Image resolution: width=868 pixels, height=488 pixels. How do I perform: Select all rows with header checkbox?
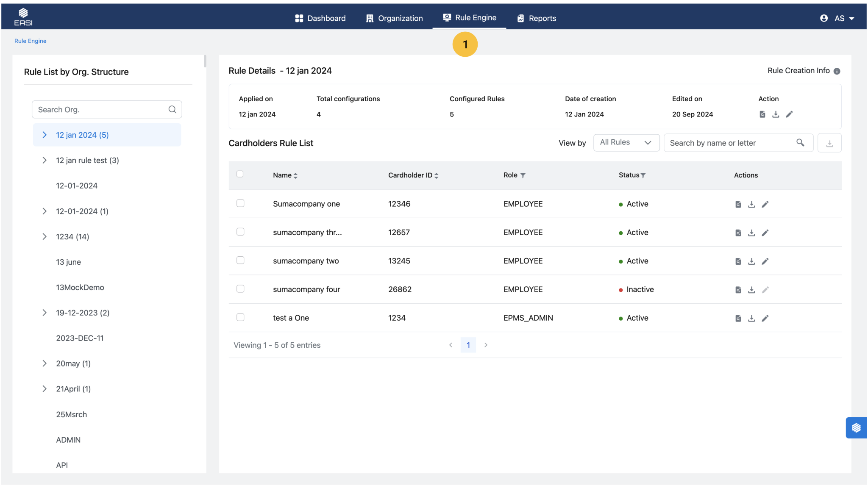coord(240,174)
